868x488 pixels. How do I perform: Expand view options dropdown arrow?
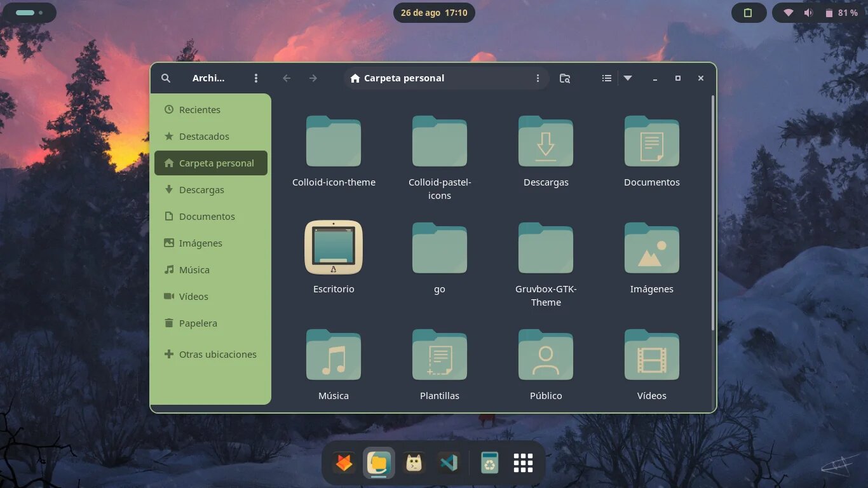pos(628,78)
